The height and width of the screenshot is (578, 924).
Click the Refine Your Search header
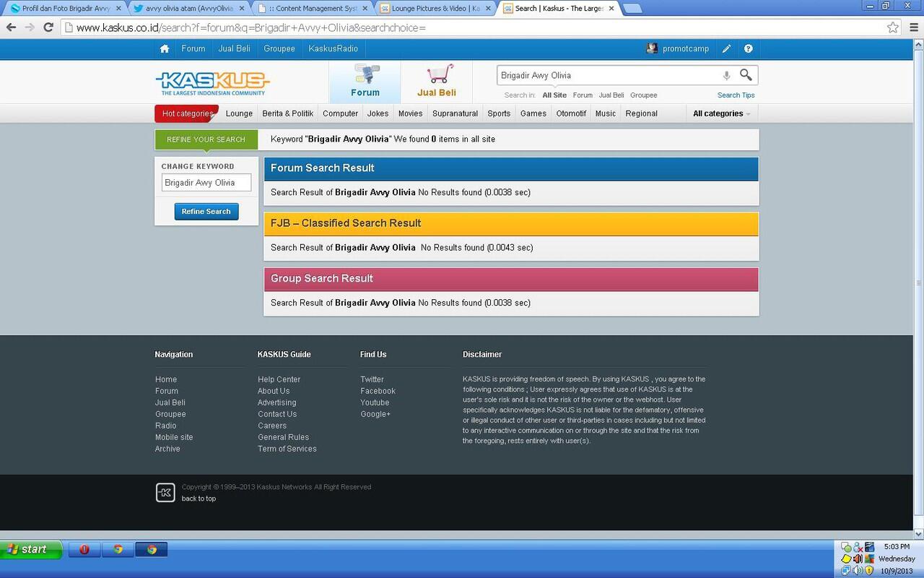point(206,139)
